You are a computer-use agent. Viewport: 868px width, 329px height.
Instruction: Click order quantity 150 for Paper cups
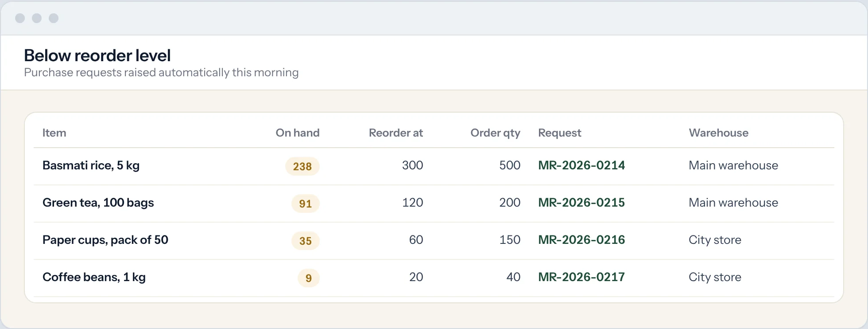pyautogui.click(x=510, y=240)
